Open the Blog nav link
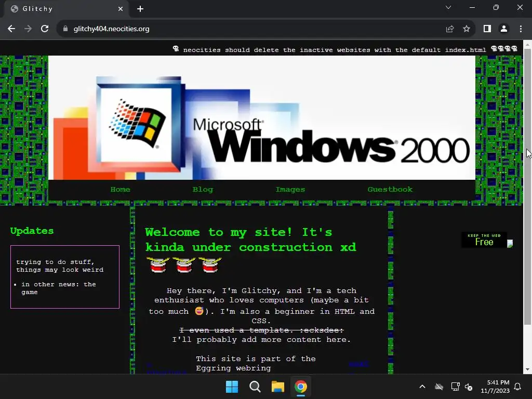The image size is (532, 399). (x=203, y=189)
